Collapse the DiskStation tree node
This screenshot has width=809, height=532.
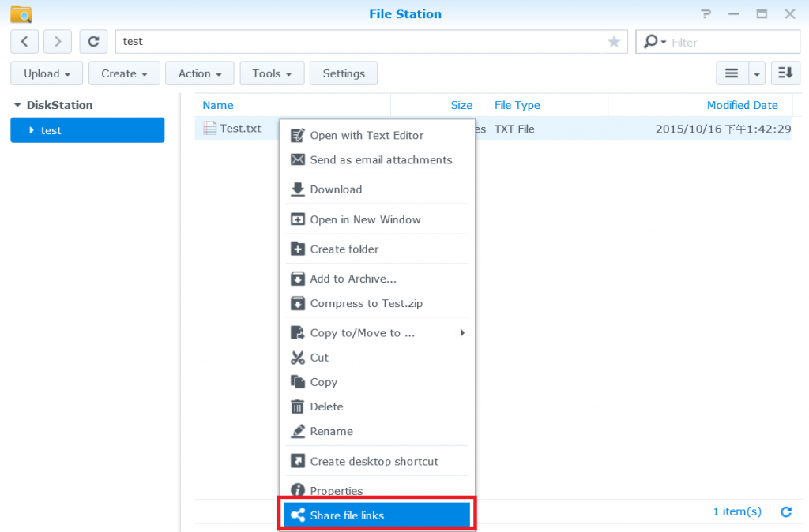18,105
